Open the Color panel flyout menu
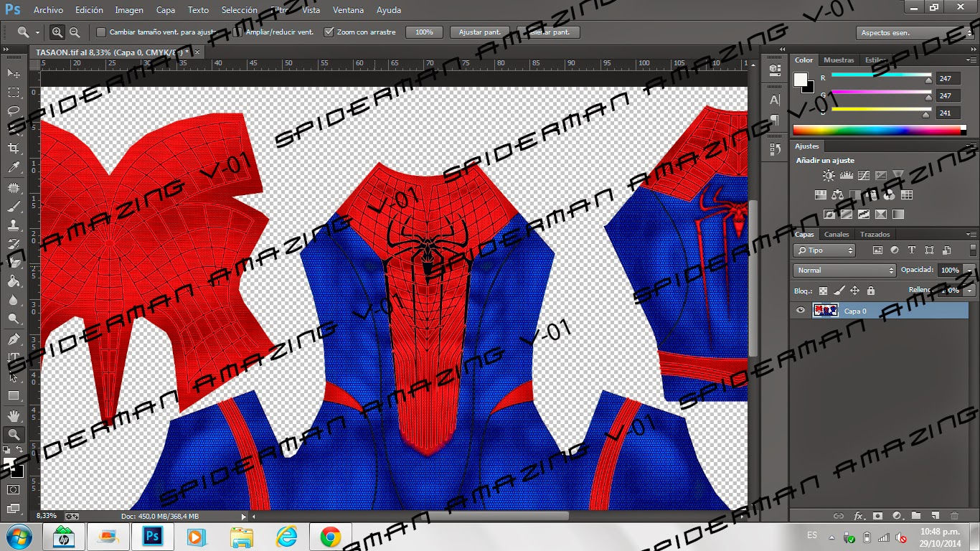The width and height of the screenshot is (980, 551). click(971, 60)
